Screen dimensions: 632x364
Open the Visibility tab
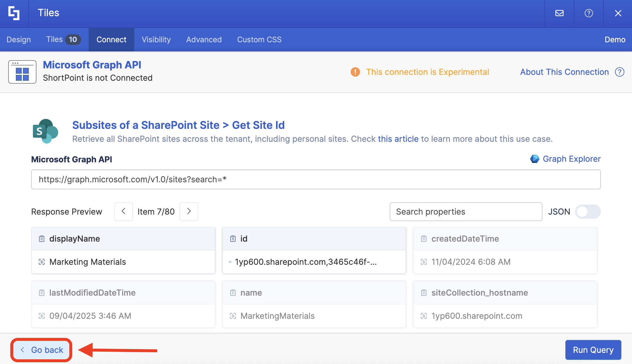tap(156, 40)
